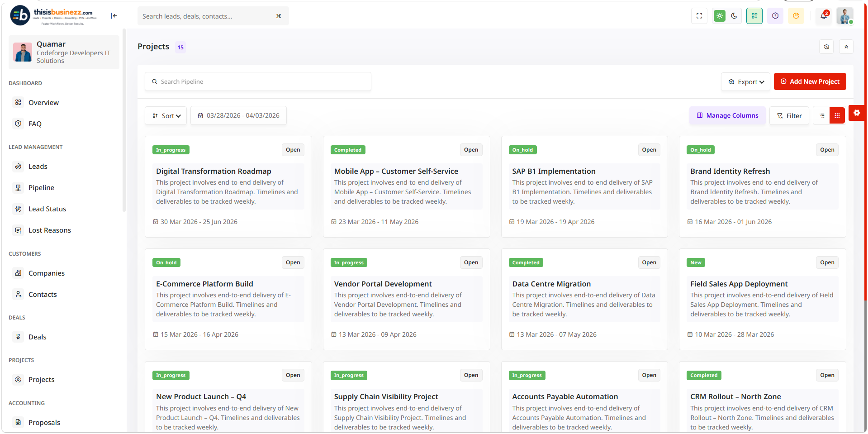Click the yellow pie chart icon
Viewport: 868px width, 434px height.
click(x=796, y=16)
